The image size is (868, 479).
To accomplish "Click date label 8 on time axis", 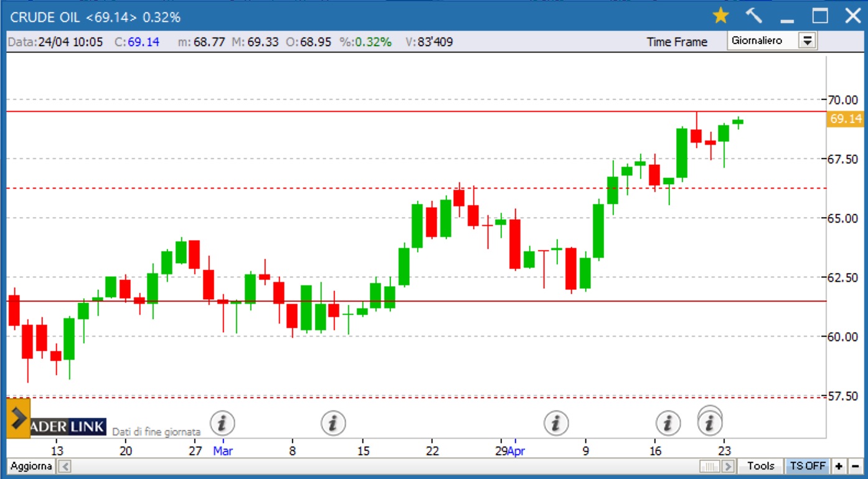I will (x=292, y=451).
